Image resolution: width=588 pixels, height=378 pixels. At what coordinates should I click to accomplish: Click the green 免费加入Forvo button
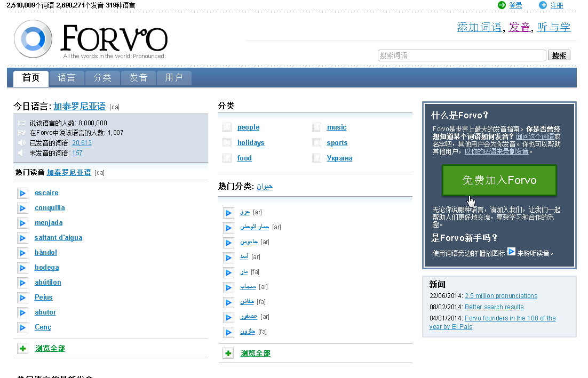(x=499, y=180)
